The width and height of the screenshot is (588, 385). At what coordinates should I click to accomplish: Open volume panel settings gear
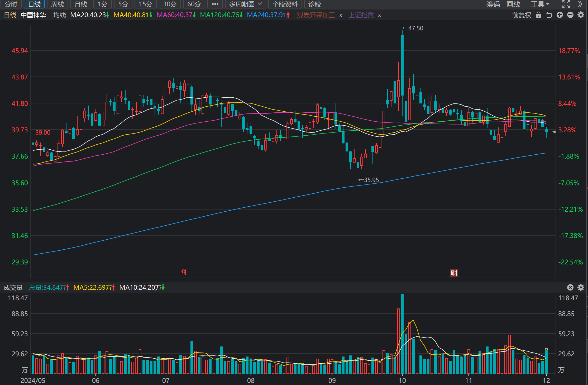581,287
